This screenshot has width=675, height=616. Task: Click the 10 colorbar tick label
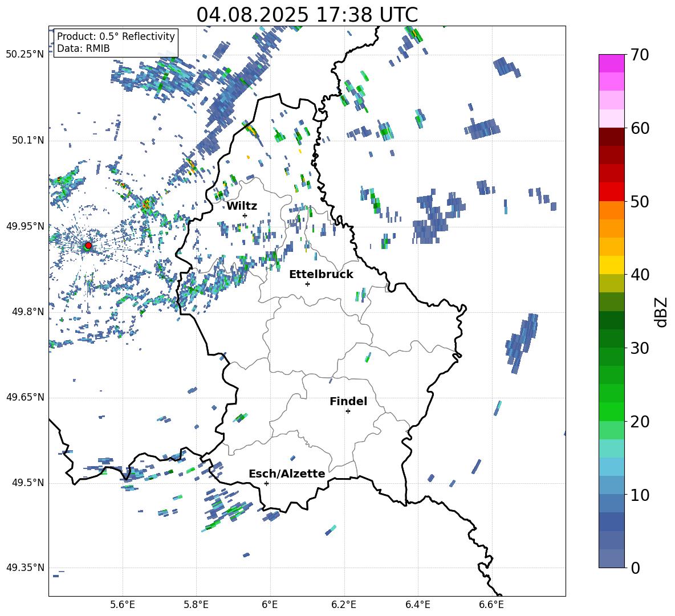pos(640,495)
